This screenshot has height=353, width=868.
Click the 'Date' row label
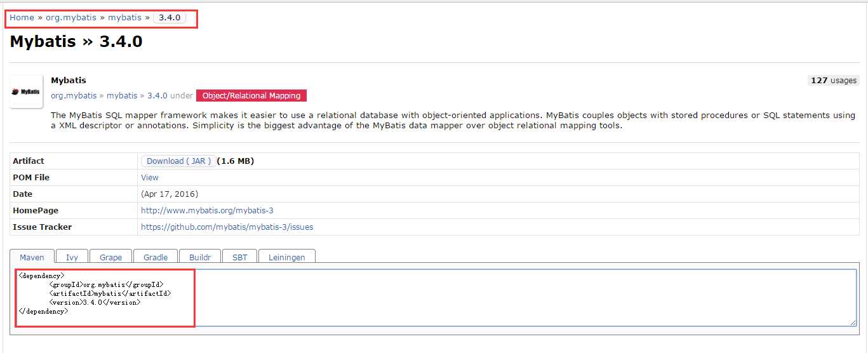(x=22, y=194)
